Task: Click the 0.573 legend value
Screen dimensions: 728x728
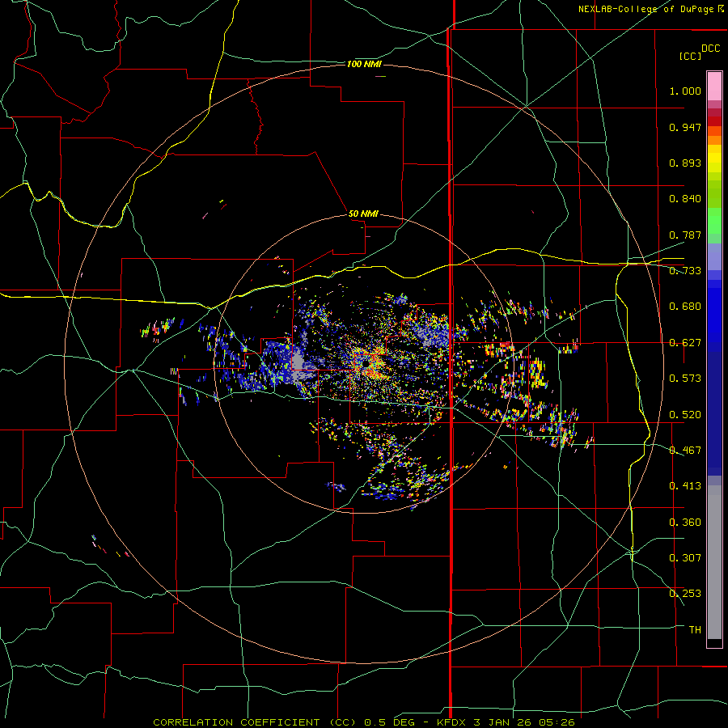Action: pos(685,379)
